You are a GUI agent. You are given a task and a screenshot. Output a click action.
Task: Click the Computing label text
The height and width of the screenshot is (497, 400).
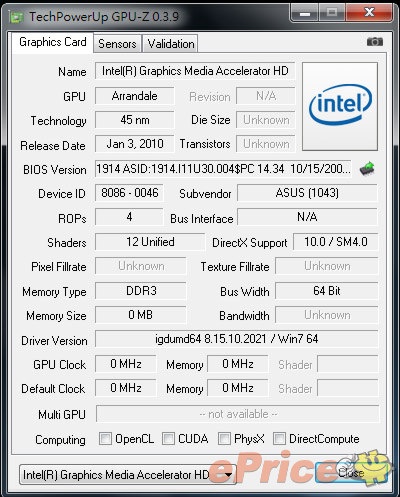click(60, 440)
